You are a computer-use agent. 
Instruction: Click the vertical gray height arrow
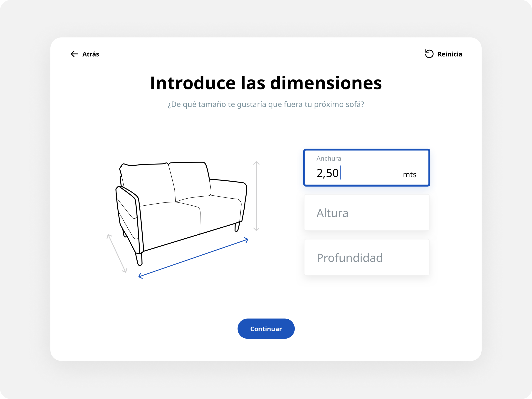coord(256,196)
